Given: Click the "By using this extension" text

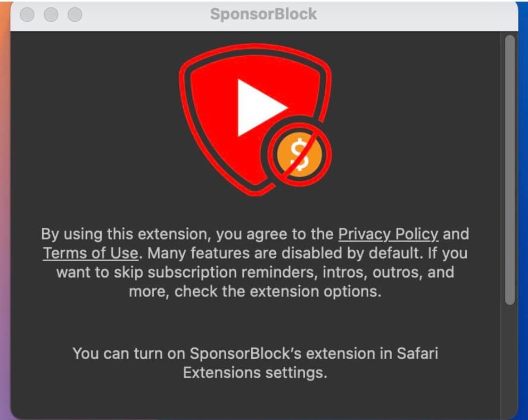Looking at the screenshot, I should pos(133,234).
